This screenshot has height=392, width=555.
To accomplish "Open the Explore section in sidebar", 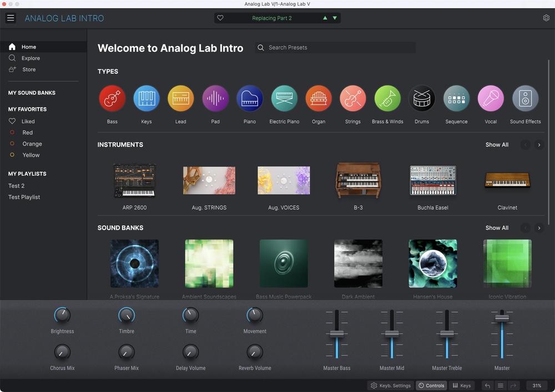I will point(31,58).
